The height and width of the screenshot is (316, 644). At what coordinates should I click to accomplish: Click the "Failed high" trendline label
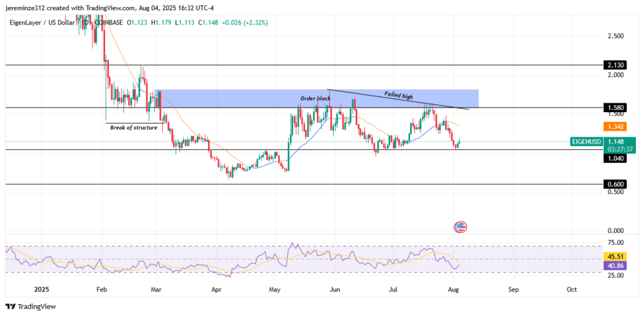coord(398,95)
